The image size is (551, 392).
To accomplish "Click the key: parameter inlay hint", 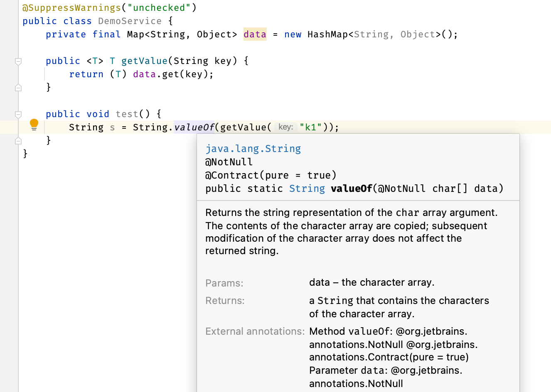I will pyautogui.click(x=285, y=127).
